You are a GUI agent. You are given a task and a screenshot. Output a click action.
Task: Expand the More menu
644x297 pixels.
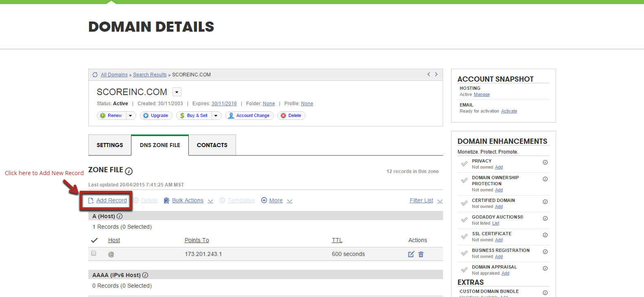click(x=290, y=201)
